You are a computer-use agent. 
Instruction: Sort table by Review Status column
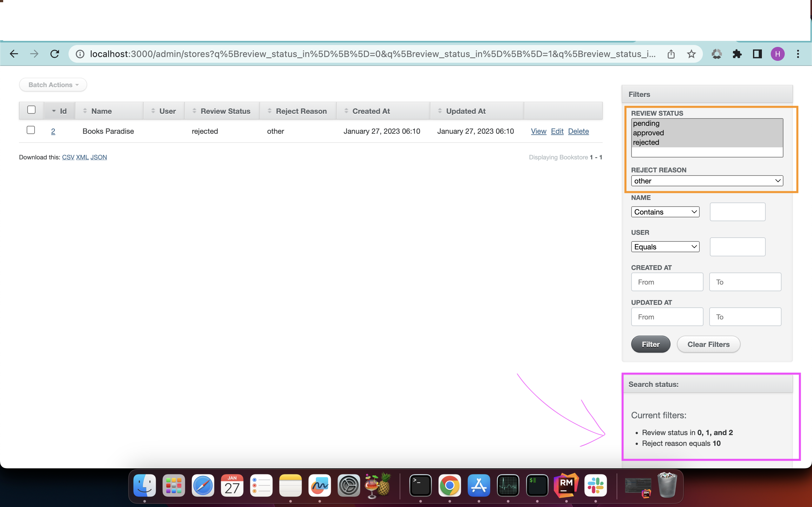pos(225,111)
